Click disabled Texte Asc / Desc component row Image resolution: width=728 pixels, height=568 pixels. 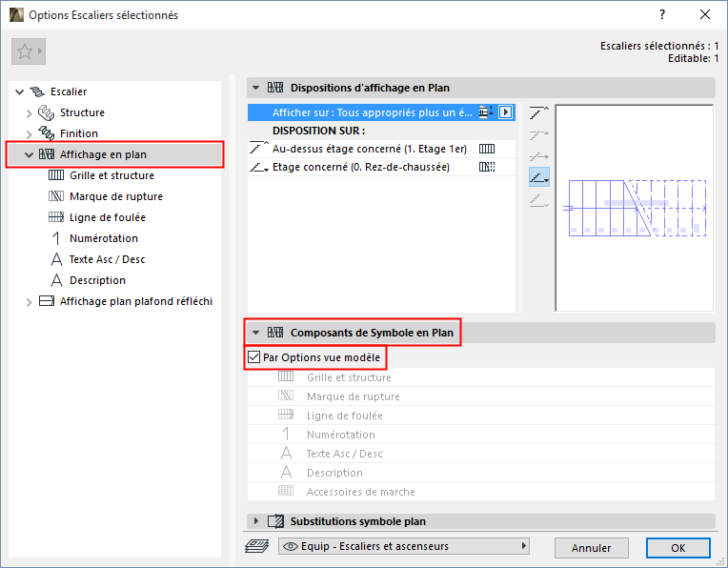pyautogui.click(x=481, y=454)
